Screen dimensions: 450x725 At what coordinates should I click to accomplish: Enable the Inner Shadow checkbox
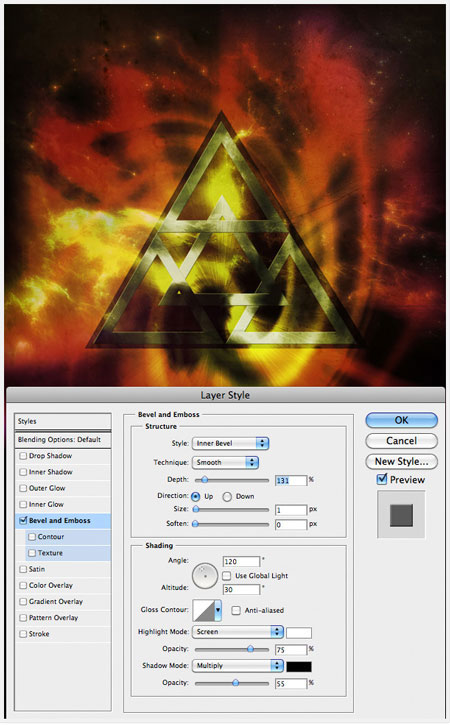click(x=23, y=472)
